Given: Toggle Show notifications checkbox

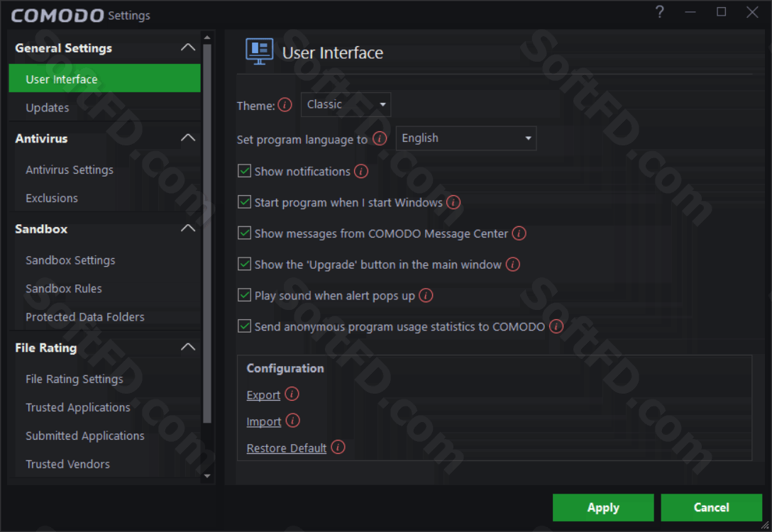Looking at the screenshot, I should coord(244,171).
